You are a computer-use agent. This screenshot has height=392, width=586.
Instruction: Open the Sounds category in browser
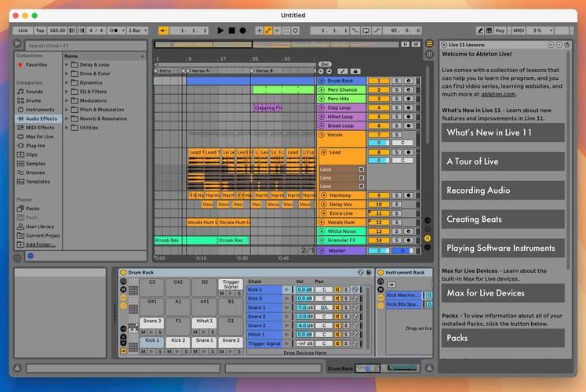[x=35, y=92]
